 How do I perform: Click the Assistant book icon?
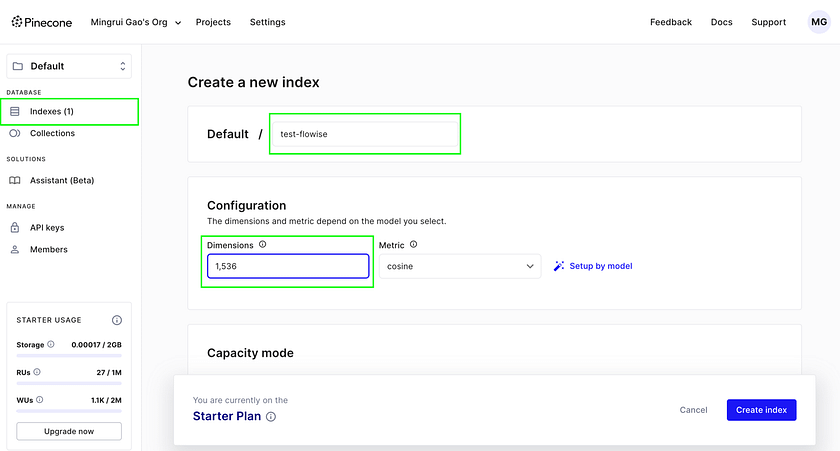(x=15, y=181)
